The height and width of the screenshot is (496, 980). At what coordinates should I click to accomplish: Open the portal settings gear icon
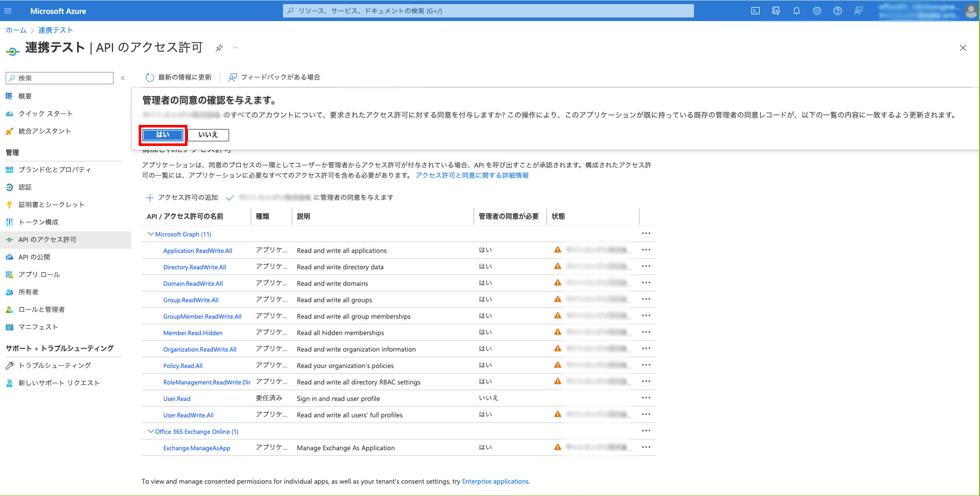[x=817, y=10]
